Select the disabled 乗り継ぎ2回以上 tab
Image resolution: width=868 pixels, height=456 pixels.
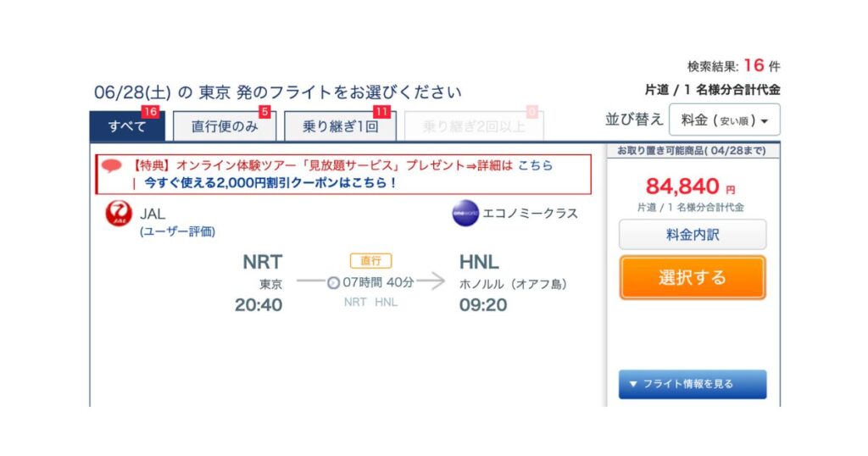point(474,126)
